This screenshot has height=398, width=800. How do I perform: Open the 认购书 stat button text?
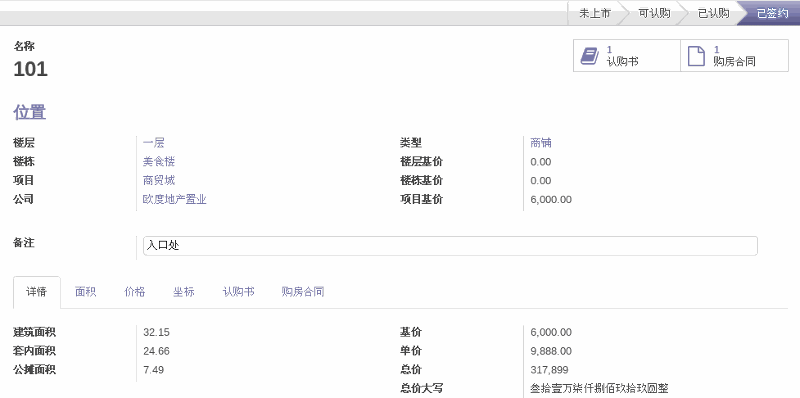pyautogui.click(x=622, y=62)
